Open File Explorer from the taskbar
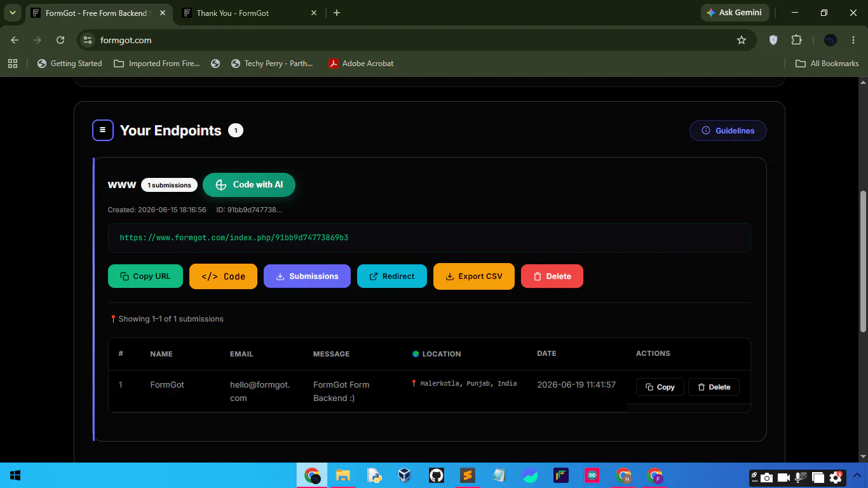The height and width of the screenshot is (488, 868). click(343, 475)
